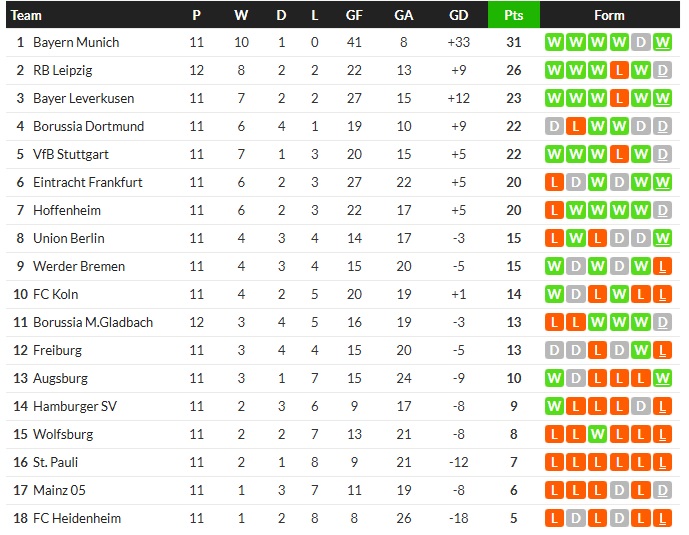Click FC Koln's gray D form badge
Image resolution: width=689 pixels, height=535 pixels.
pyautogui.click(x=575, y=295)
